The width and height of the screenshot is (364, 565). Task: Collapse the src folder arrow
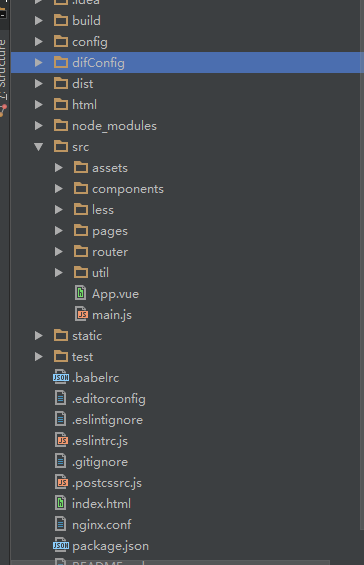(39, 146)
